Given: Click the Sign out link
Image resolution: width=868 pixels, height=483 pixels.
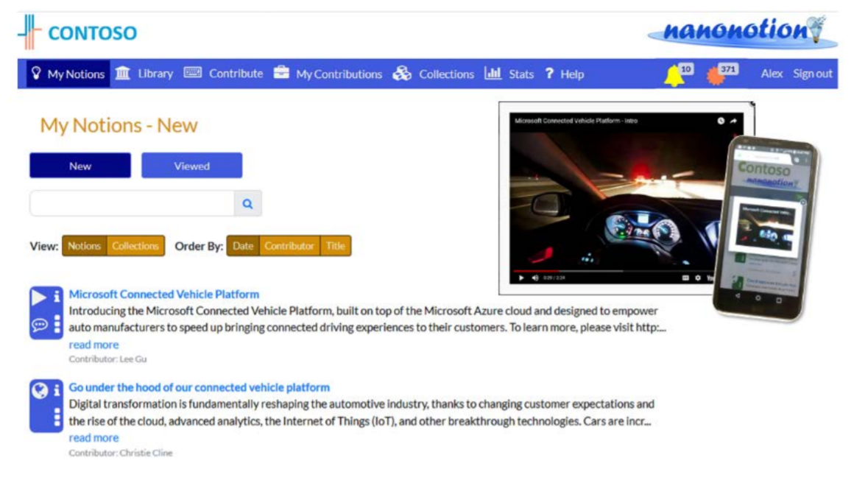Looking at the screenshot, I should point(812,74).
